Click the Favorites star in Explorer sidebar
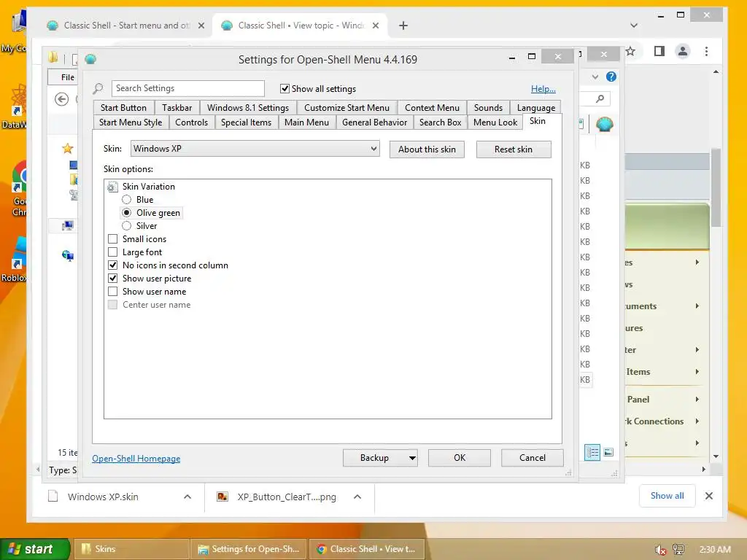 [x=68, y=149]
